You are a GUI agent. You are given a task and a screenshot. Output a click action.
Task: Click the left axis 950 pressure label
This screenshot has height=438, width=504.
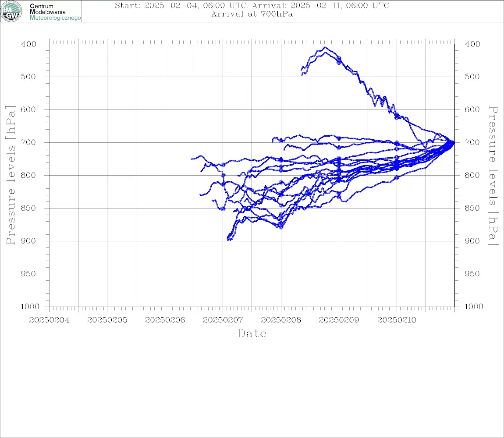pos(28,273)
